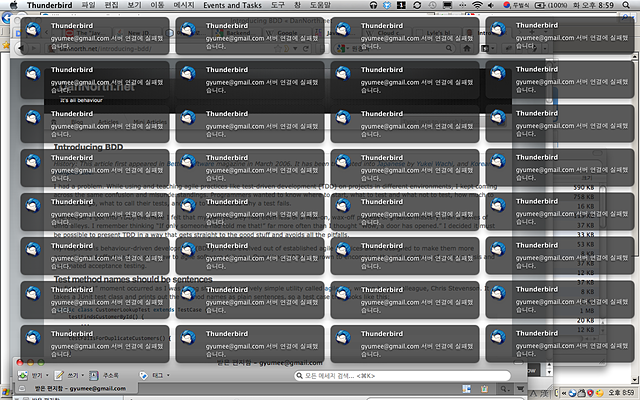
Task: Open the 편집 menu
Action: point(111,5)
